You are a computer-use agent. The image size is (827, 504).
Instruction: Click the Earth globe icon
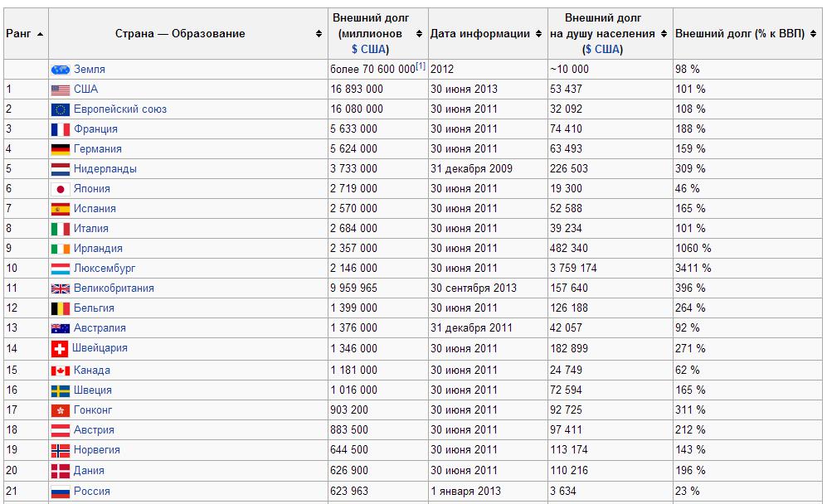(61, 70)
